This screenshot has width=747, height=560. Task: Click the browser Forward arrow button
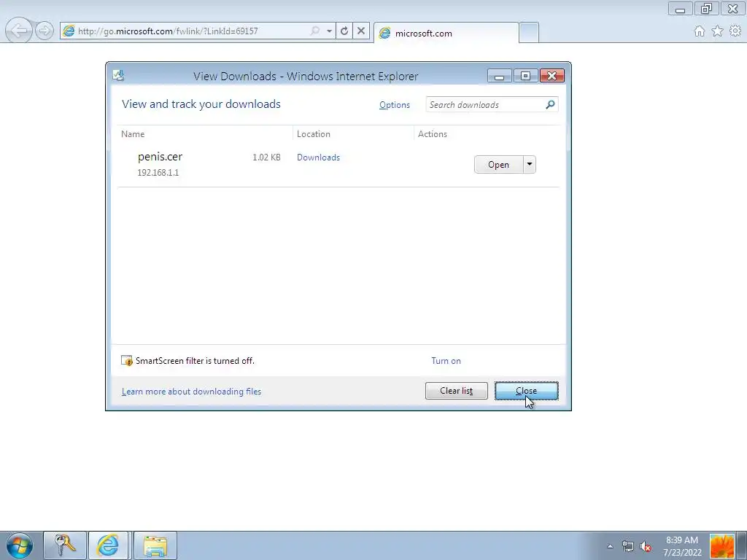[x=44, y=31]
